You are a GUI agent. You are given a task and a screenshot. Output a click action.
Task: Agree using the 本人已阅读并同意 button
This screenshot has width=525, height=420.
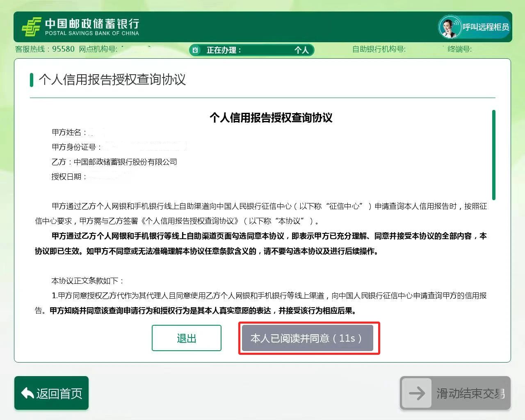[307, 338]
